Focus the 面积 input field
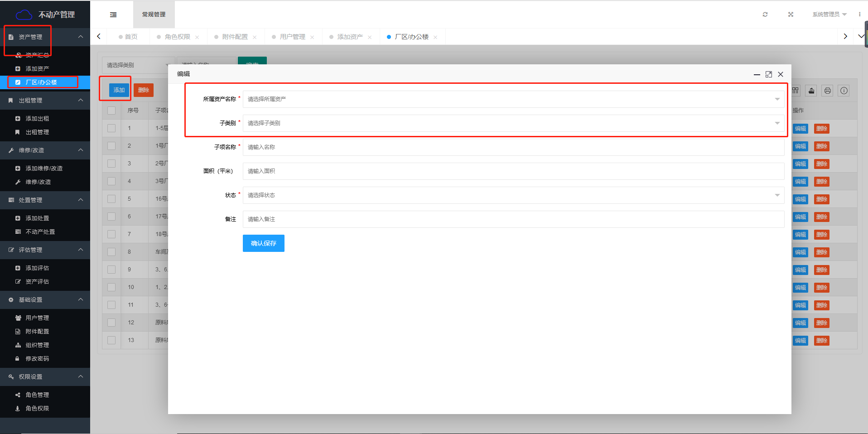868x434 pixels. [513, 171]
